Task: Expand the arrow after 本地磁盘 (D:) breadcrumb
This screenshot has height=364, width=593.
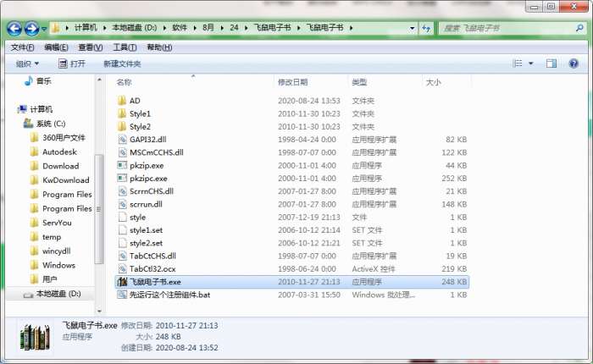Action: click(x=165, y=28)
